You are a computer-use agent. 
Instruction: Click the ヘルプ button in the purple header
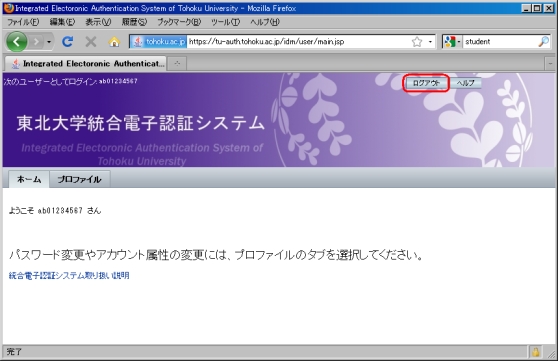click(x=466, y=83)
